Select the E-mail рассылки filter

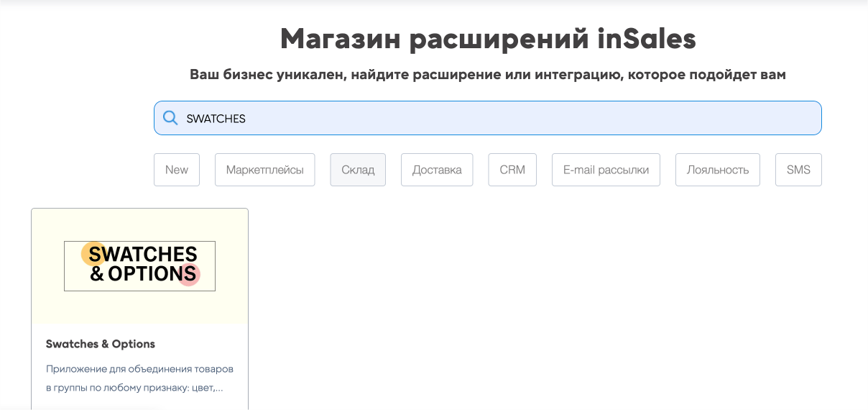(x=606, y=170)
